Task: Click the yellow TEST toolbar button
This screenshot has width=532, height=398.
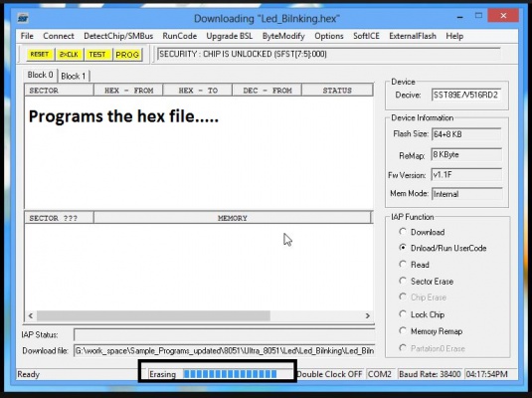Action: (97, 55)
